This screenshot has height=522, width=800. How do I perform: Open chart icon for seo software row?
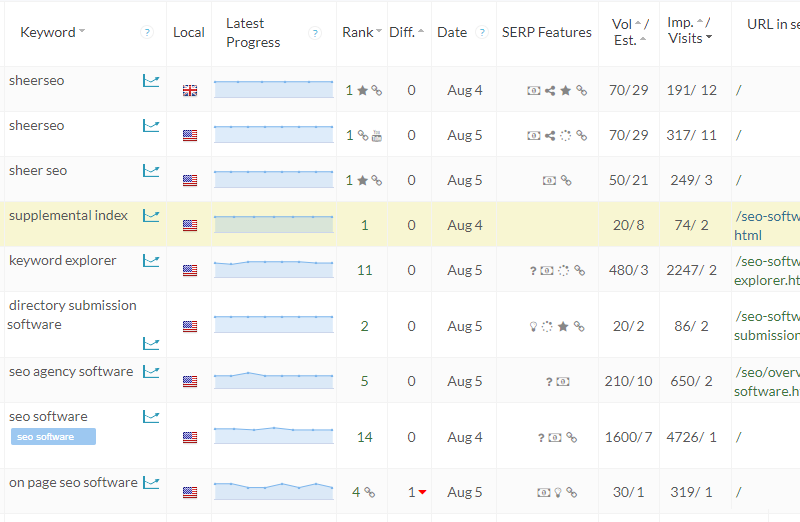pyautogui.click(x=151, y=416)
